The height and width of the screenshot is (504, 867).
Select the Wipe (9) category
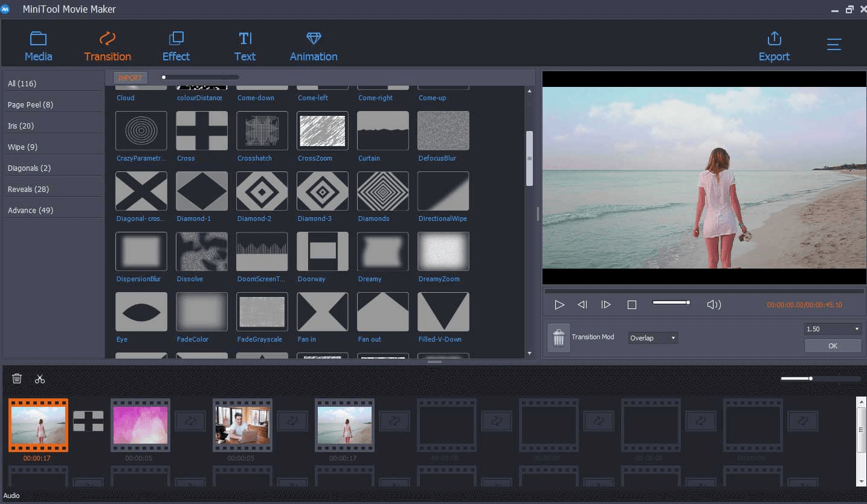(22, 147)
